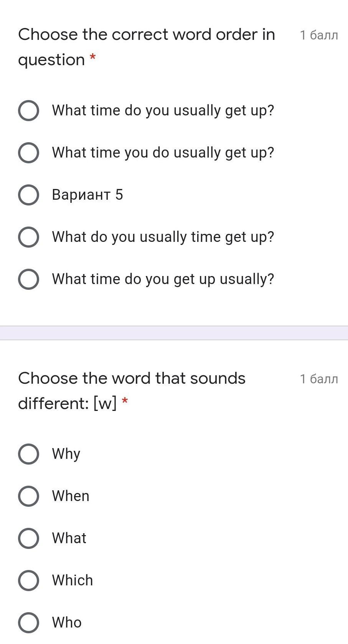Choose the "Вариант 5" radio option
Screen dimensions: 348x644
pos(28,195)
